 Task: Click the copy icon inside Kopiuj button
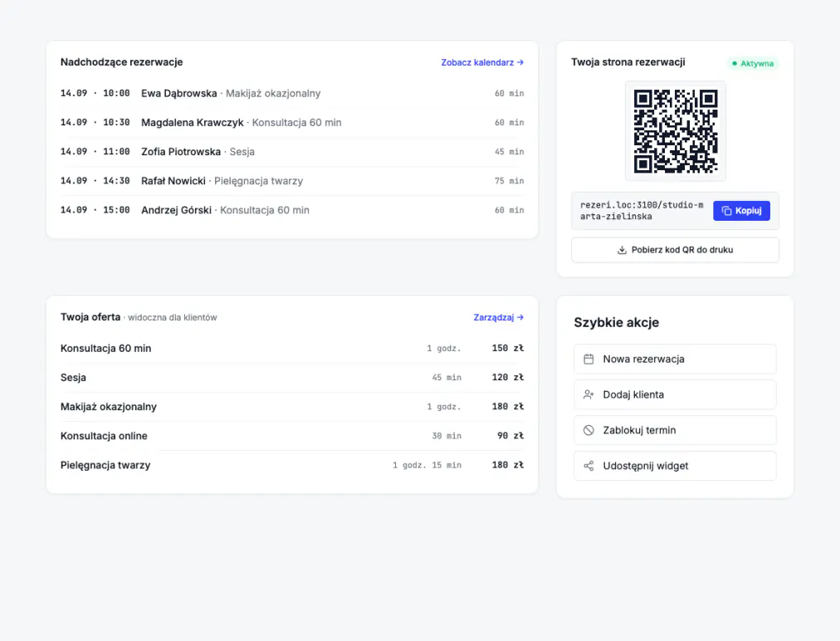pyautogui.click(x=726, y=211)
